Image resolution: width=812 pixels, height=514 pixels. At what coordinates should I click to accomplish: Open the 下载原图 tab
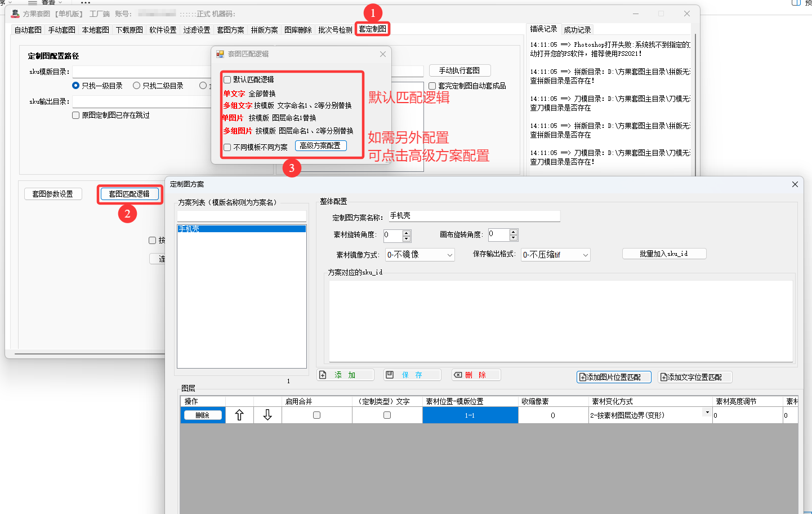click(x=129, y=30)
